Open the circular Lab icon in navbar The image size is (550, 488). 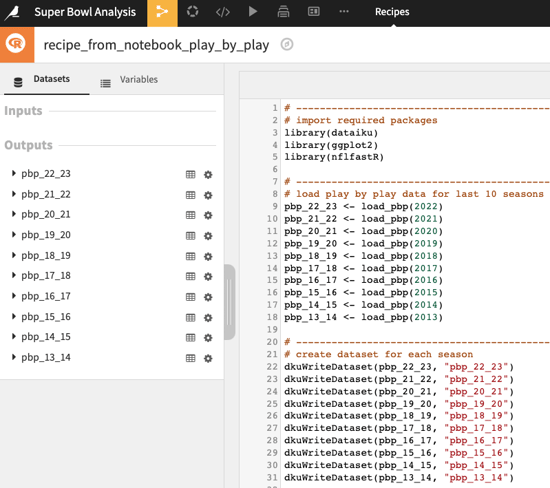(193, 12)
